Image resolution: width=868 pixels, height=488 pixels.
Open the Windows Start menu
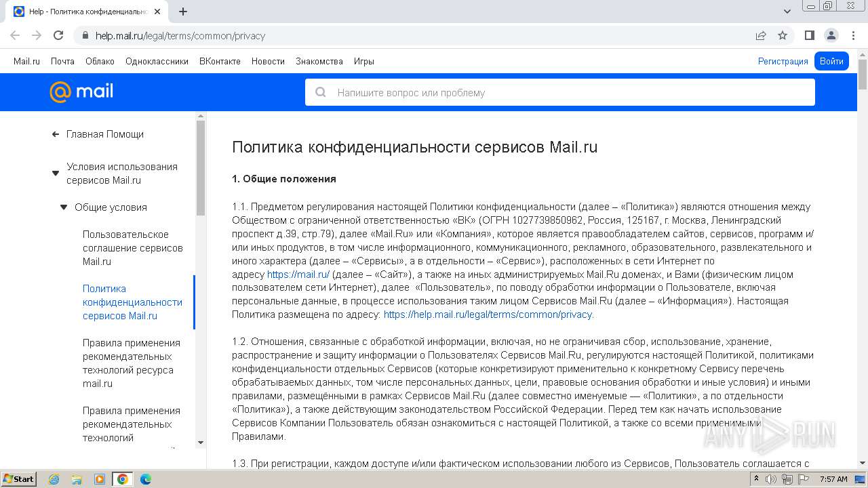click(x=18, y=479)
